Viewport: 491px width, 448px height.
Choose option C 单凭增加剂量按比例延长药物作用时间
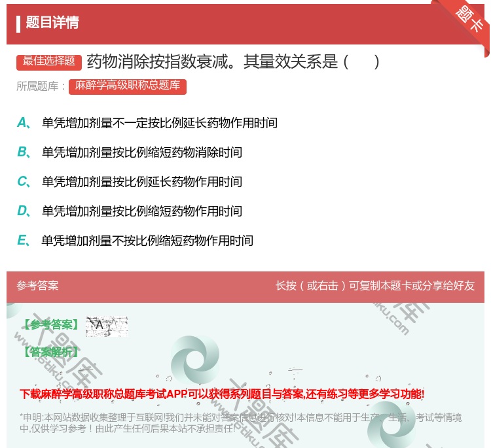coord(130,181)
